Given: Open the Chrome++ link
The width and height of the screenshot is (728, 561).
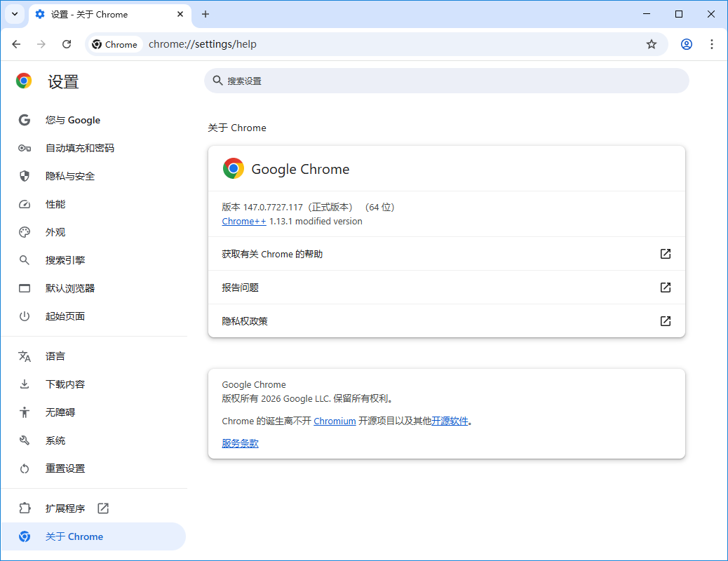Looking at the screenshot, I should 244,222.
